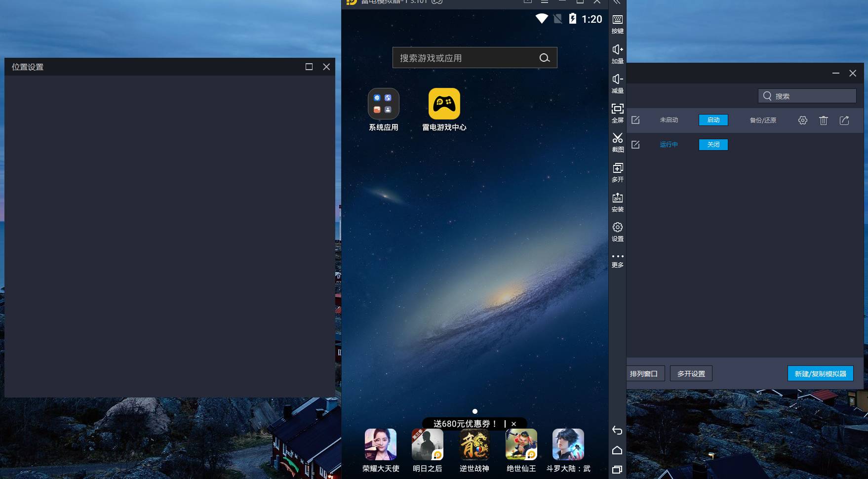Screen dimensions: 868x479
Task: Tap Android home button in sidebar
Action: point(617,450)
